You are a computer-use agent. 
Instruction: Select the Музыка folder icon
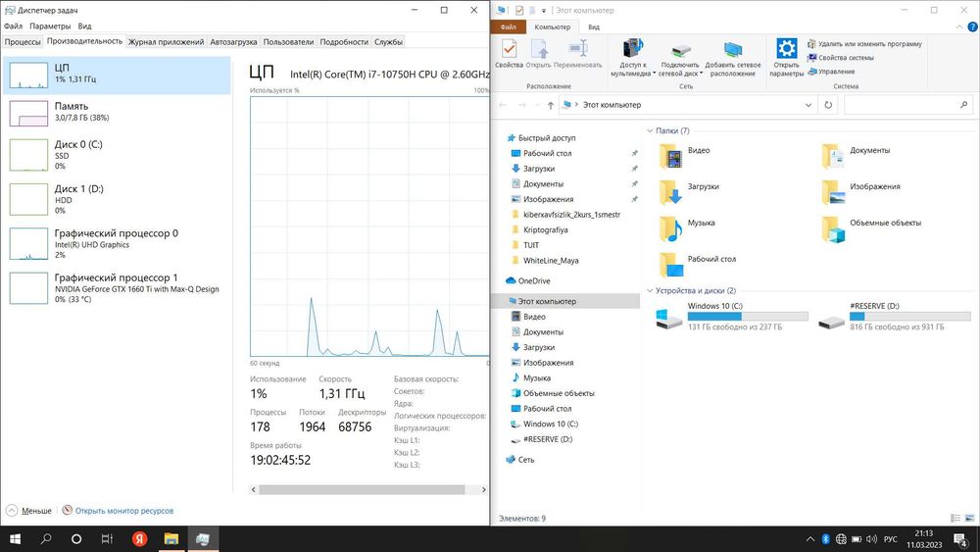pyautogui.click(x=671, y=228)
